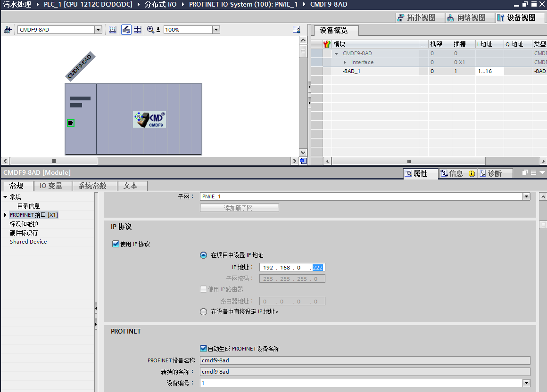Click the switch to network view icon
Image resolution: width=547 pixels, height=392 pixels.
click(x=8, y=30)
